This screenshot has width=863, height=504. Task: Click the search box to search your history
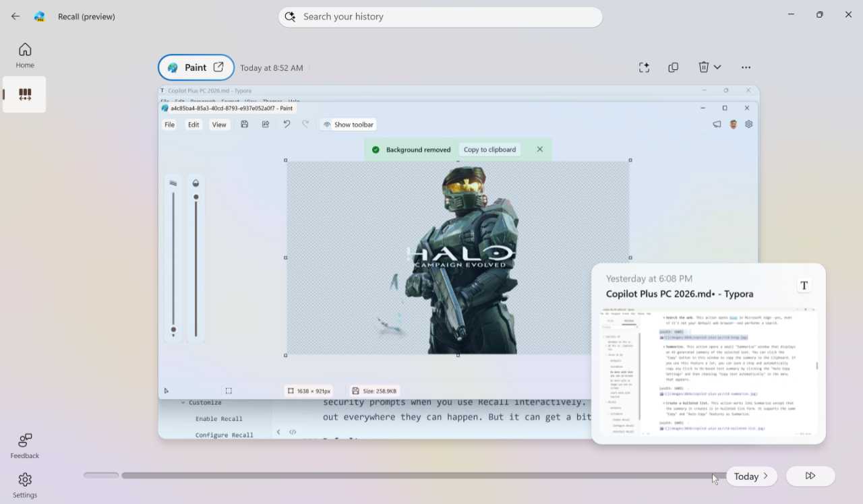point(440,17)
